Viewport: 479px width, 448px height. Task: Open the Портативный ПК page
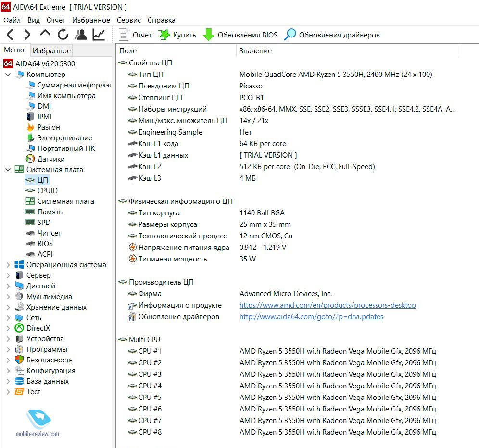click(61, 149)
